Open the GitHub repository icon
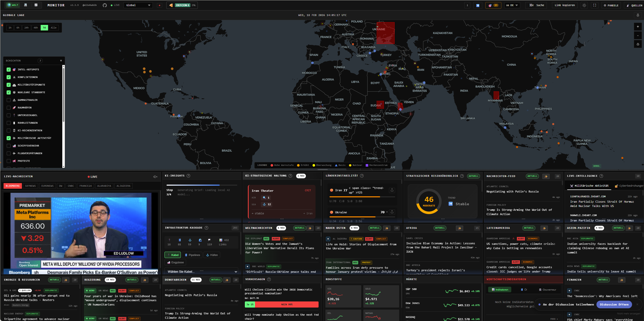The image size is (644, 321). coord(104,5)
